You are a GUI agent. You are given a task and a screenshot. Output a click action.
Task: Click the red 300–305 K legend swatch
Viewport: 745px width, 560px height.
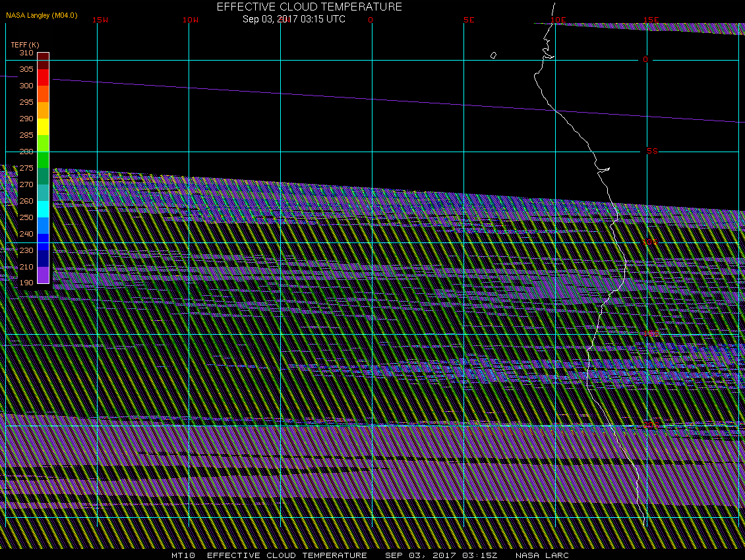44,78
